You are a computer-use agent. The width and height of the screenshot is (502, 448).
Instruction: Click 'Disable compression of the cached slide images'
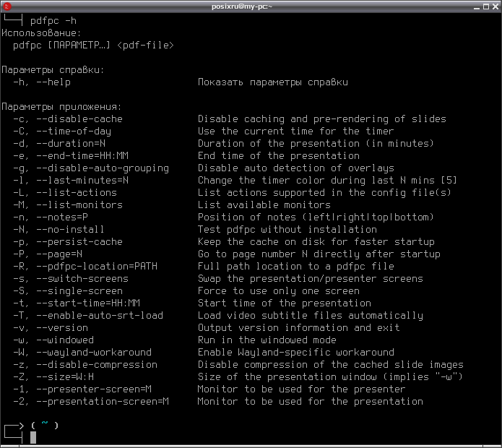coord(330,364)
